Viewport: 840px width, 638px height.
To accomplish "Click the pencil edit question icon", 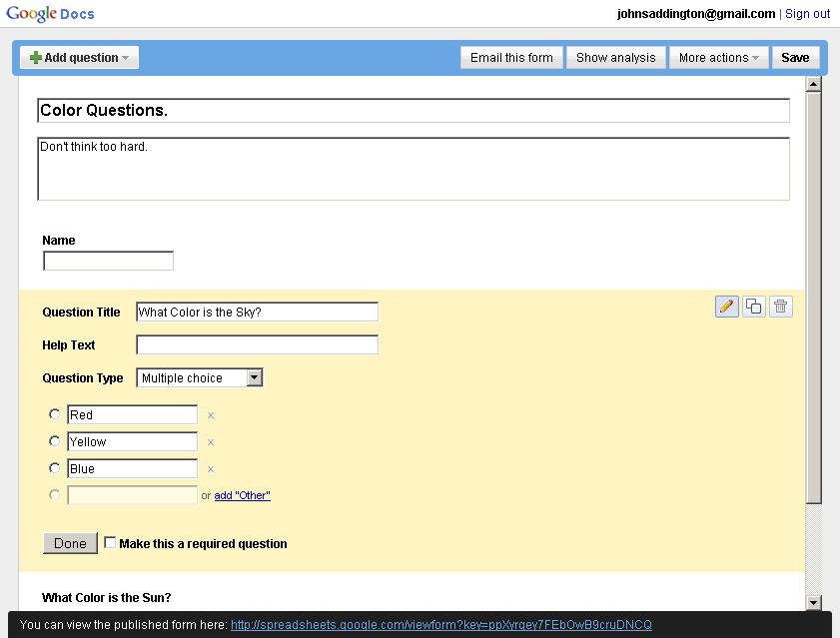I will pos(726,307).
